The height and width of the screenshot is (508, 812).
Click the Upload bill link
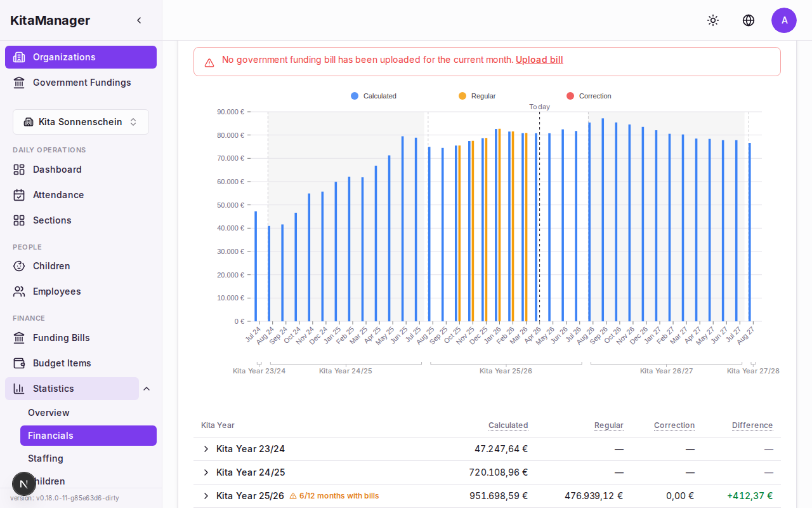[x=539, y=60]
